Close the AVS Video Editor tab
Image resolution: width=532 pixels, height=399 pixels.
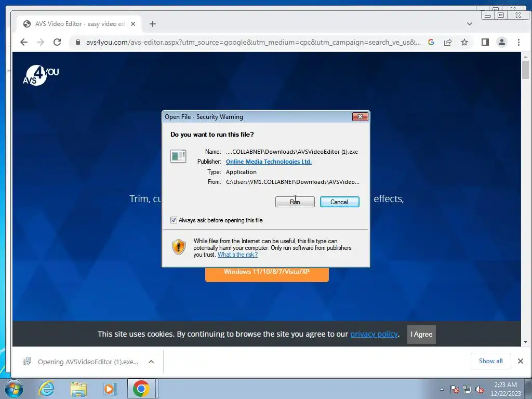point(133,24)
